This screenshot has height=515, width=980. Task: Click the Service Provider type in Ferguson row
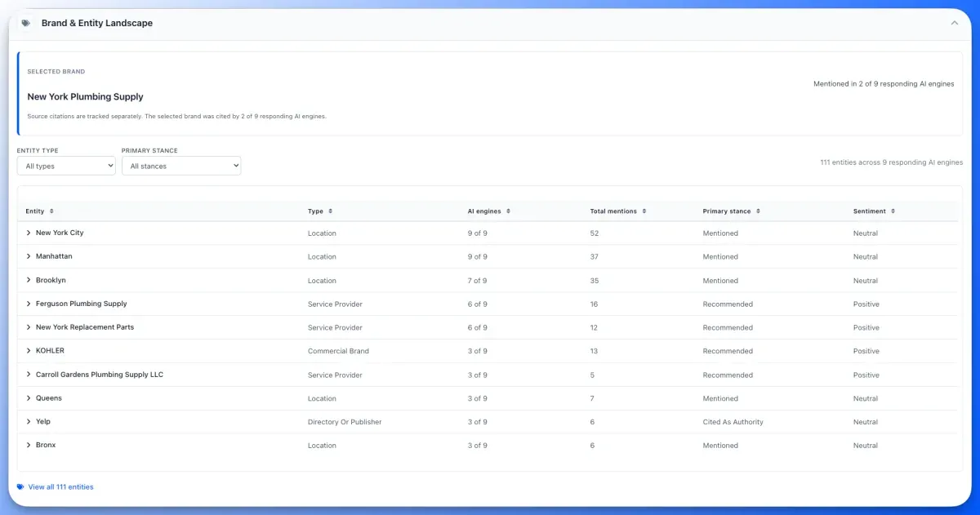335,304
